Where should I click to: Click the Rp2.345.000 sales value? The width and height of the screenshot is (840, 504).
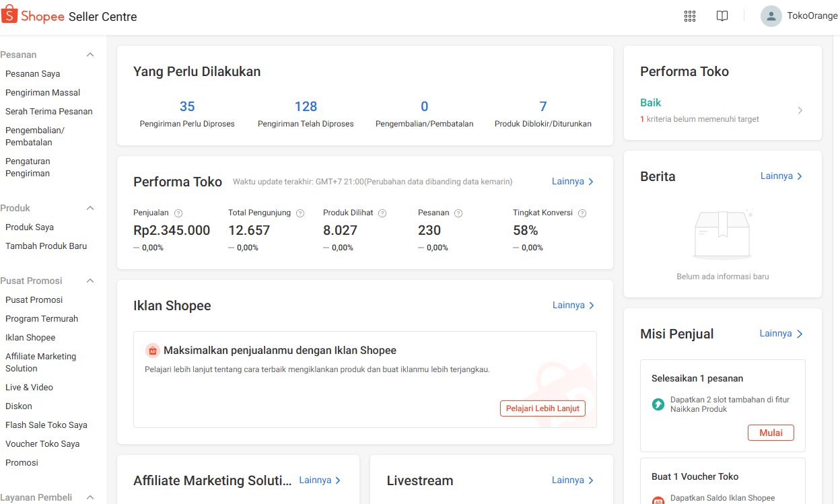(x=172, y=230)
